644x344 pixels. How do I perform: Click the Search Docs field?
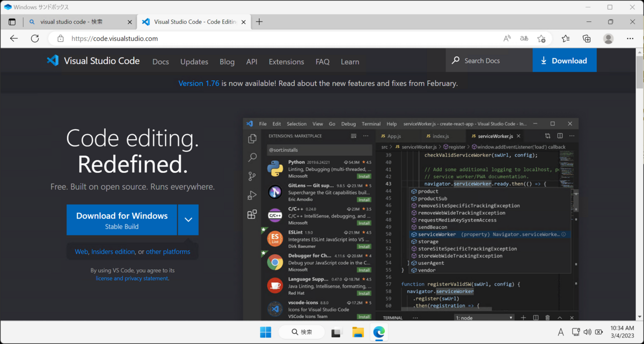pos(489,61)
